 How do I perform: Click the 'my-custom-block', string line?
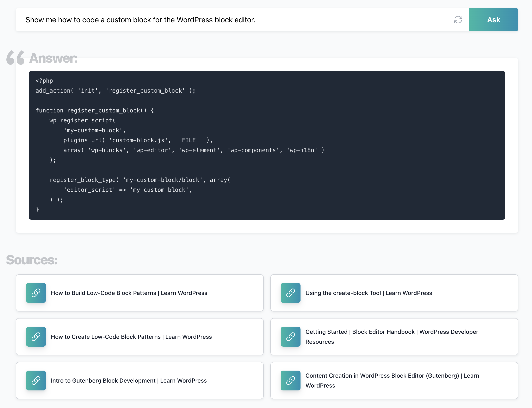point(94,130)
